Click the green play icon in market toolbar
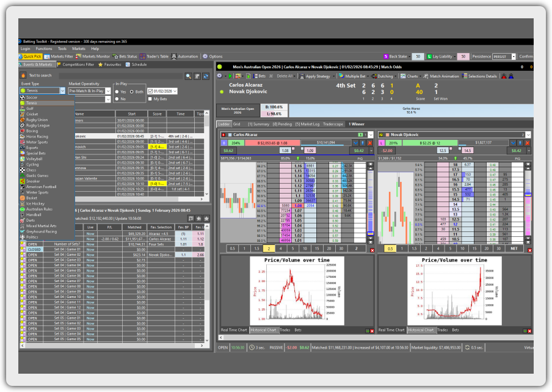The height and width of the screenshot is (392, 552). coord(230,76)
